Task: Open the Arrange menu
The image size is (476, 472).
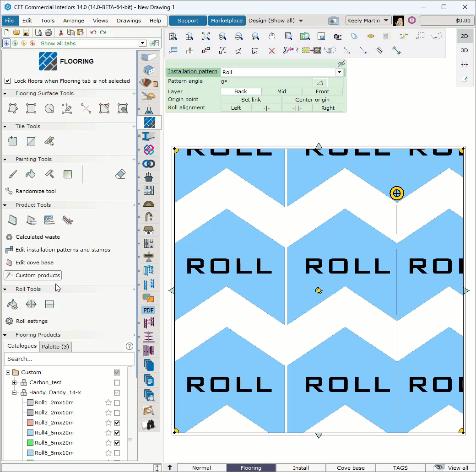Action: tap(74, 21)
